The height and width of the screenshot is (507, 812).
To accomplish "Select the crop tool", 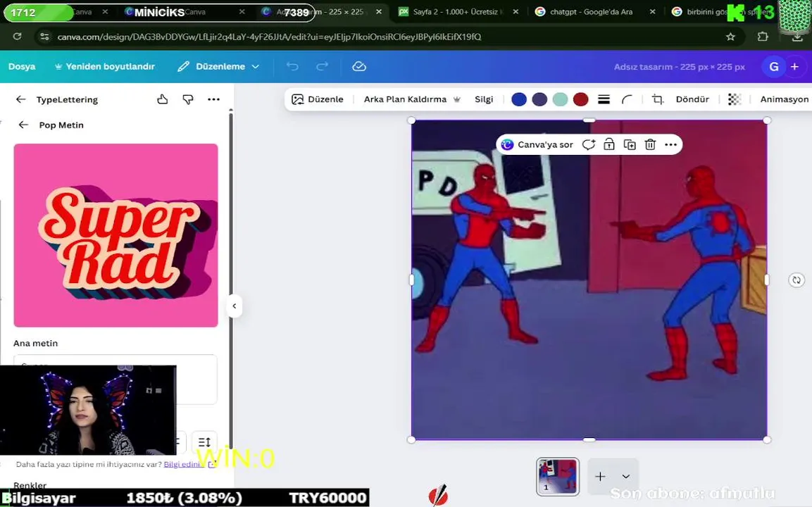I will (658, 99).
